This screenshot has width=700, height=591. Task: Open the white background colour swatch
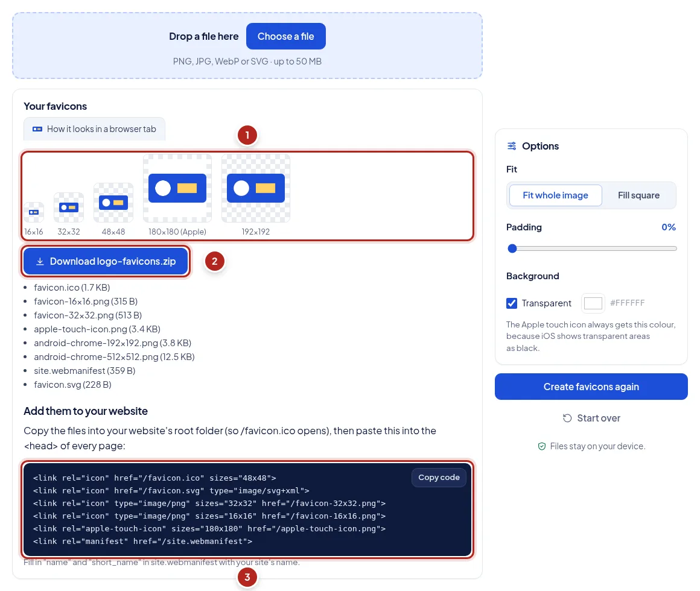593,303
